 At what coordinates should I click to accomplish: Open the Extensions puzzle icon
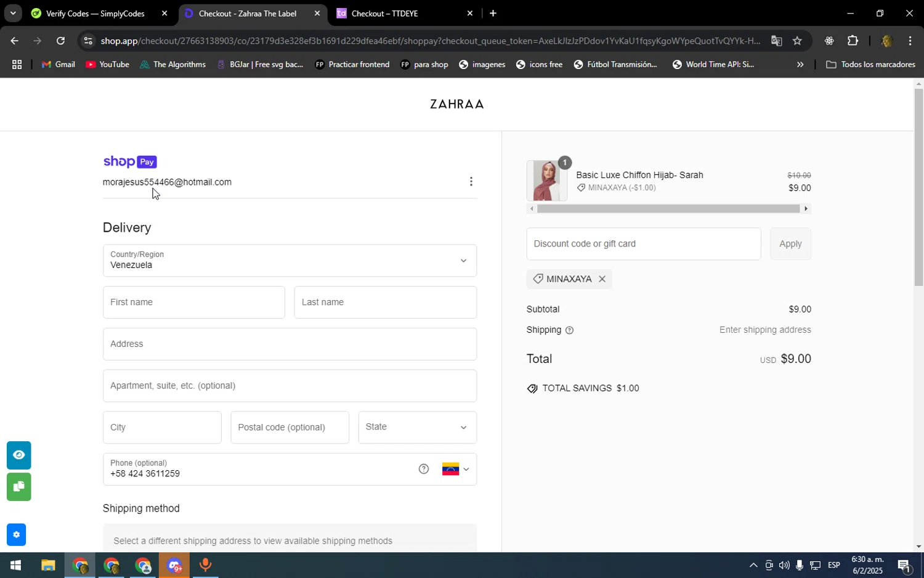[853, 41]
